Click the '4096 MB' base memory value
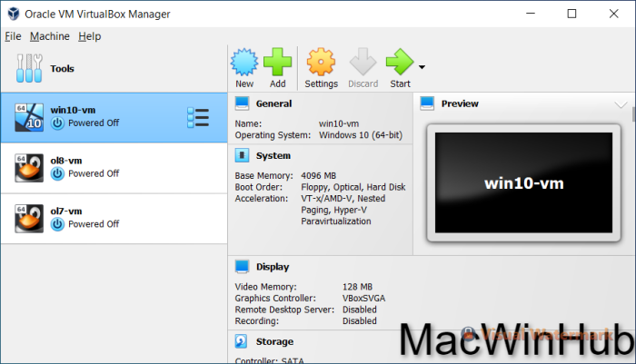Image resolution: width=636 pixels, height=364 pixels. (x=318, y=175)
